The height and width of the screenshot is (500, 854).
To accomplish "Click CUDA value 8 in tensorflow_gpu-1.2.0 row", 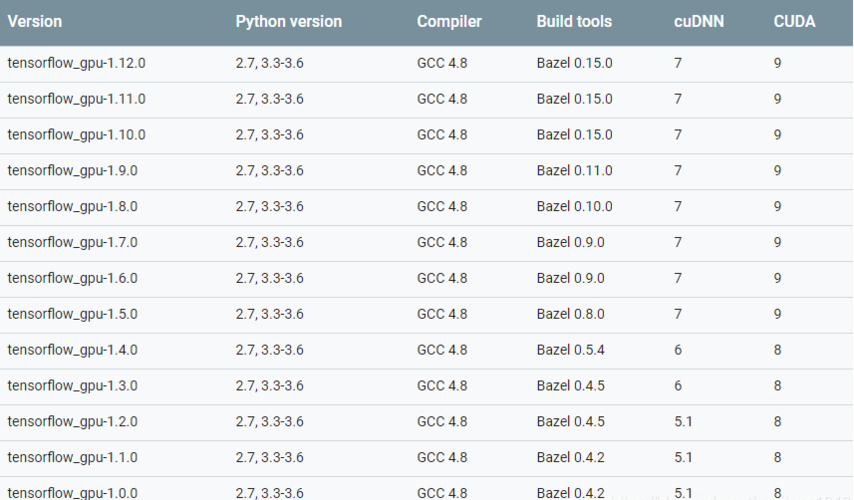I will [777, 422].
